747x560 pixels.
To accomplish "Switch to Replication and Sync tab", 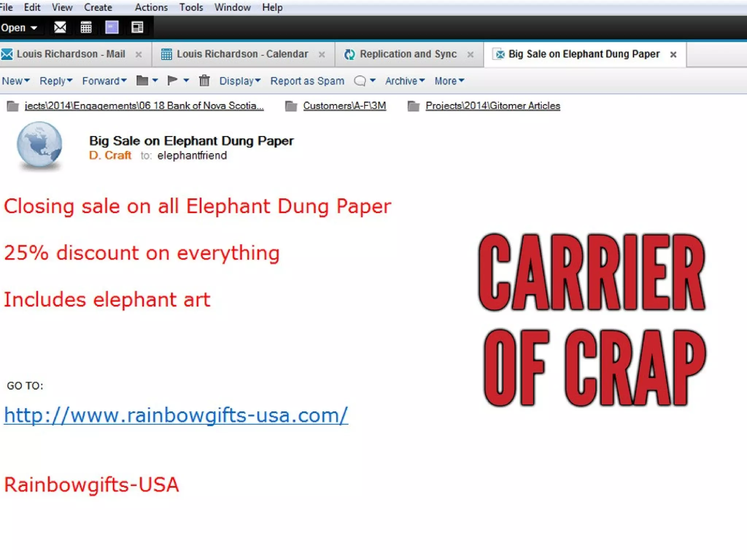I will point(408,54).
